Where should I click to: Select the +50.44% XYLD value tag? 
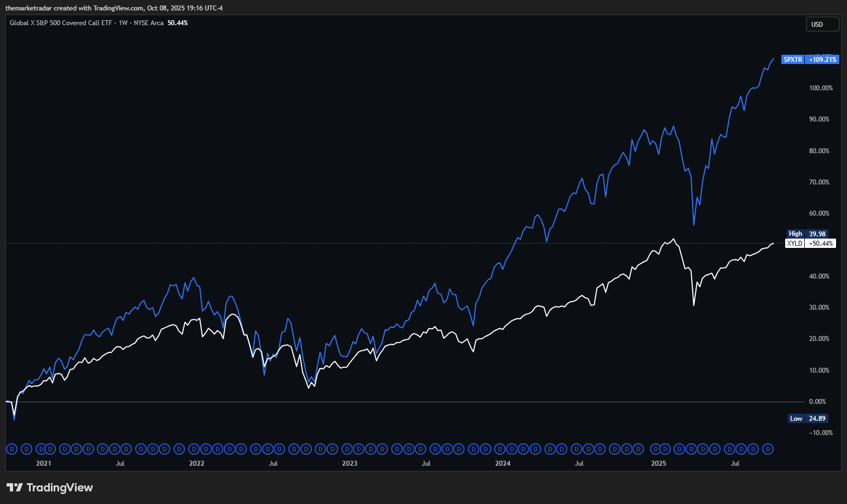(821, 244)
